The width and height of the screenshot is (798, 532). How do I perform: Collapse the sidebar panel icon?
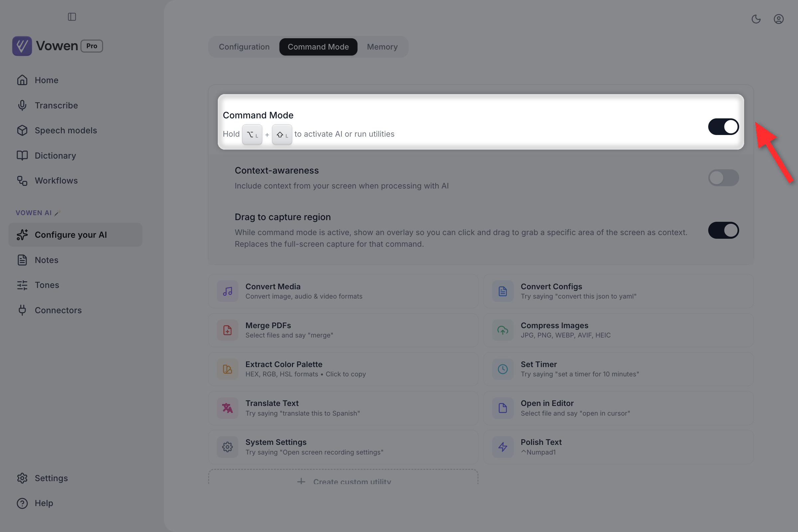tap(72, 17)
